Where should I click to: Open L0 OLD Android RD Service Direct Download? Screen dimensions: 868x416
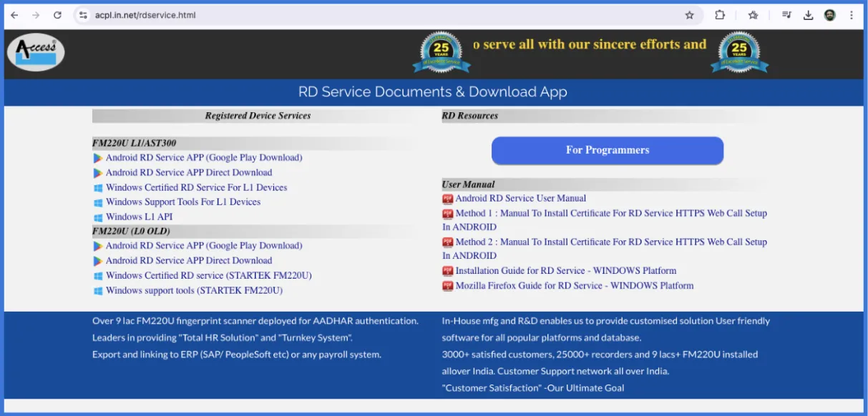click(189, 261)
